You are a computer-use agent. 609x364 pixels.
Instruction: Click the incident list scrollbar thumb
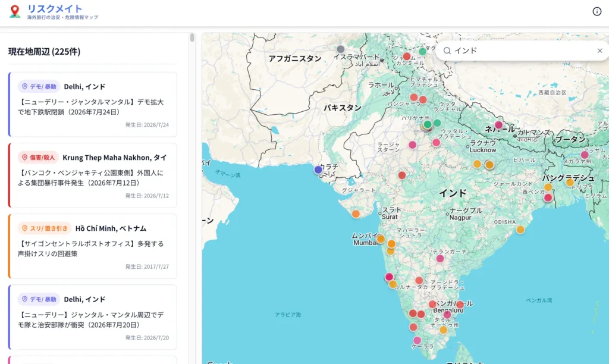[x=192, y=37]
